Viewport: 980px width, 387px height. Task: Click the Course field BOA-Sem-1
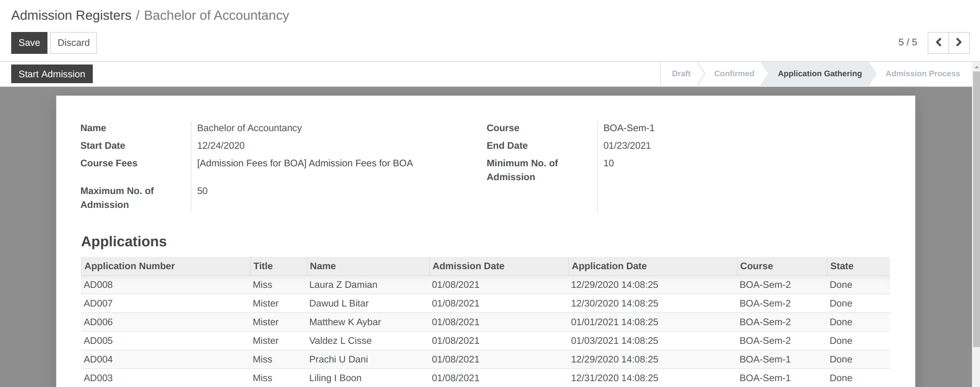tap(629, 128)
